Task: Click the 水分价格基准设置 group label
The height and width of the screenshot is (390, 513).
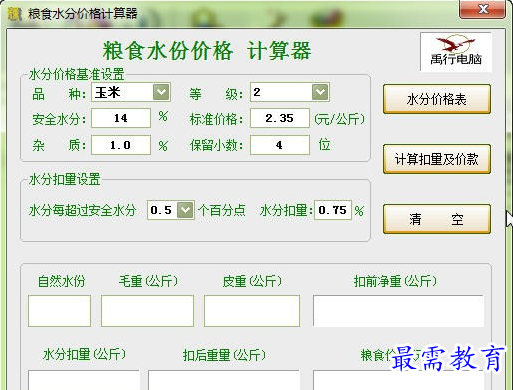Action: point(77,74)
